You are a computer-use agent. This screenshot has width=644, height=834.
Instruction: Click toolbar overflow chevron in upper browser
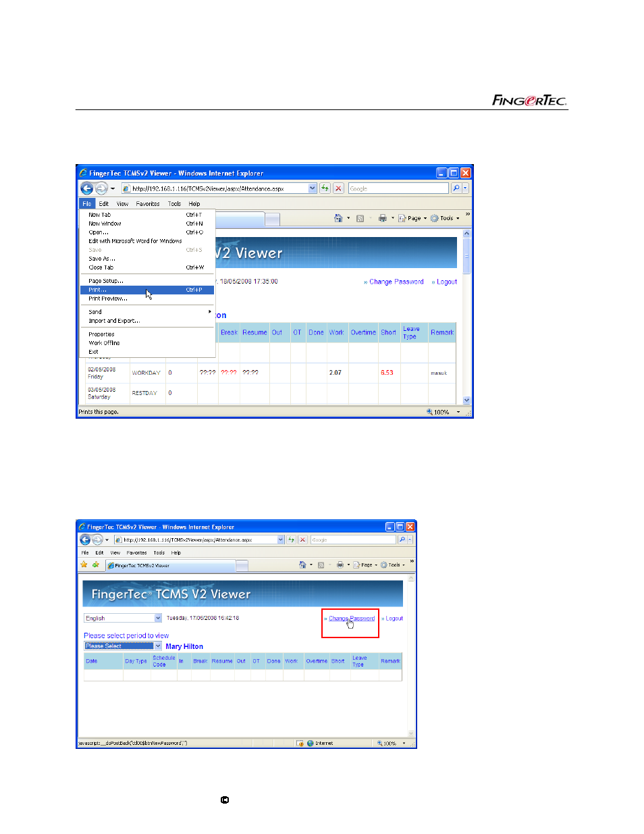(467, 215)
